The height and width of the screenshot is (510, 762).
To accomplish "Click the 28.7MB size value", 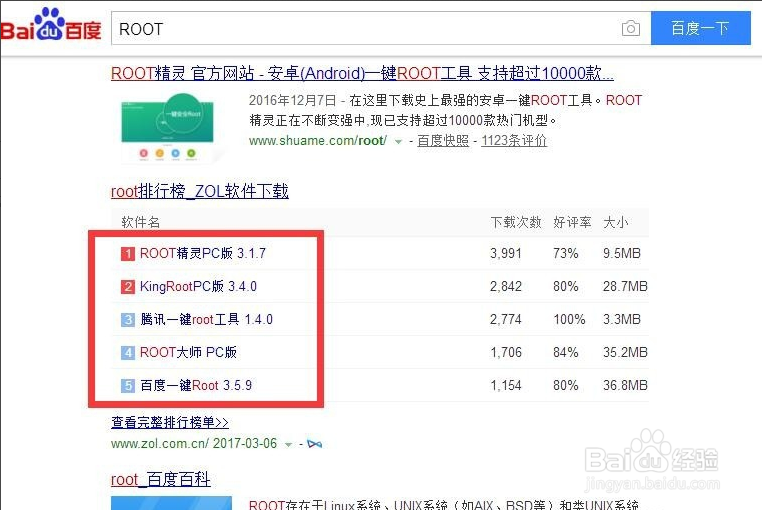I will 625,286.
